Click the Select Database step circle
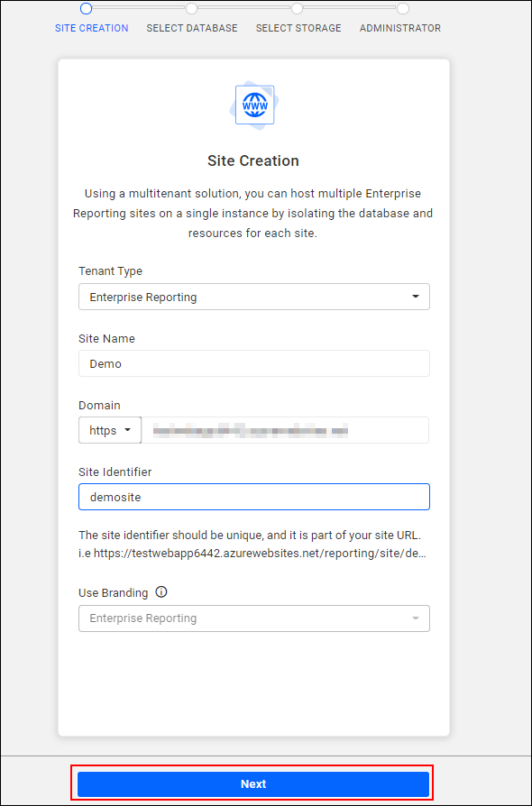Screen dimensions: 532x806 click(192, 8)
